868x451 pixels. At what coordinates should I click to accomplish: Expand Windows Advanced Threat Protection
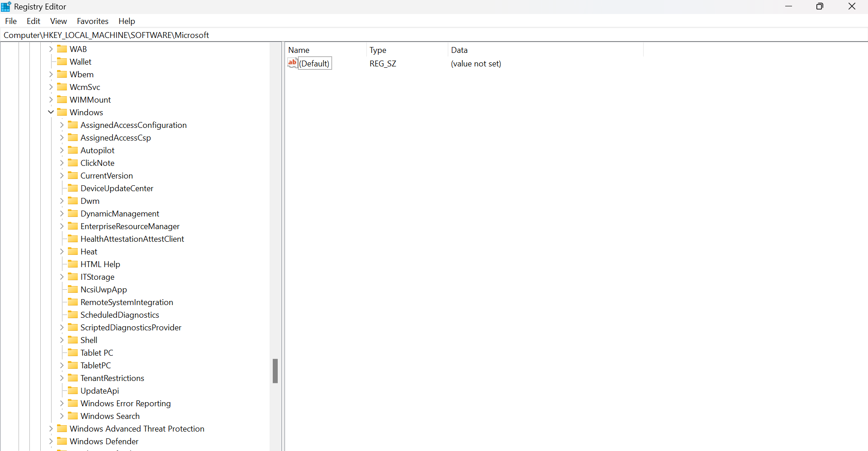pos(51,428)
